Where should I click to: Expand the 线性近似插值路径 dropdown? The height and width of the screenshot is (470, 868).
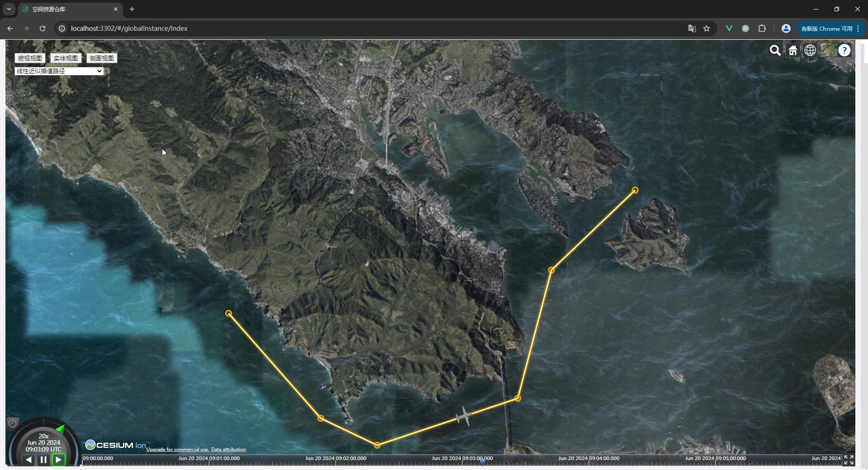point(59,71)
